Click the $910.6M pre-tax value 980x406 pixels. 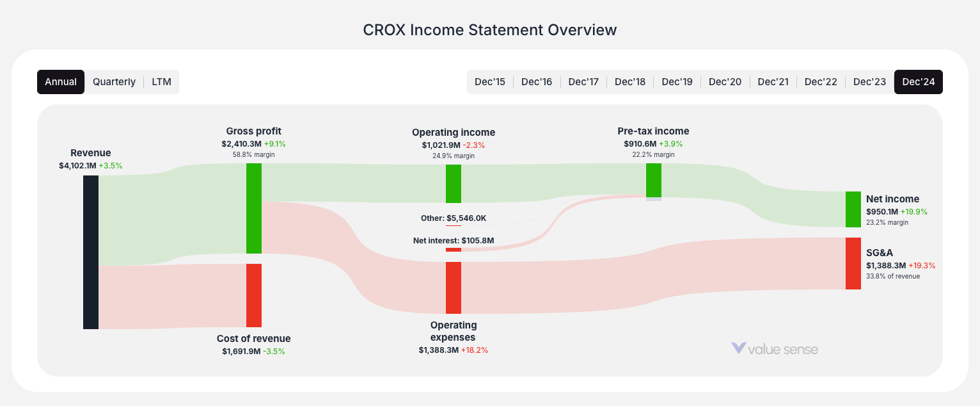click(x=640, y=144)
